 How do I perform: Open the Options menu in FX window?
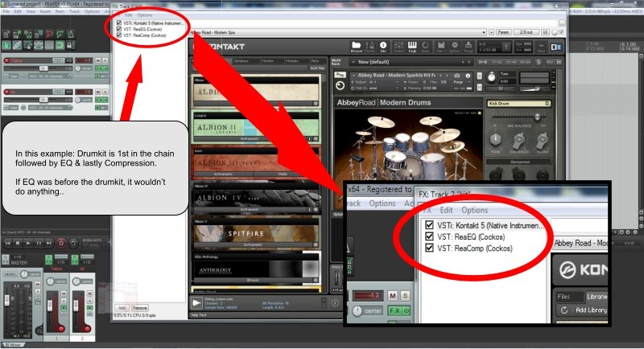click(x=144, y=15)
